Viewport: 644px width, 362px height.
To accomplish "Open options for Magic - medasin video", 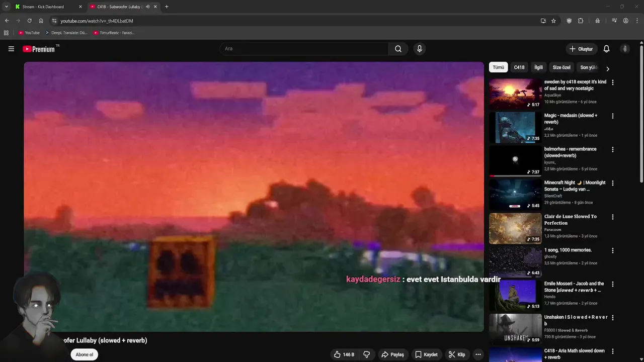I will coord(612,116).
